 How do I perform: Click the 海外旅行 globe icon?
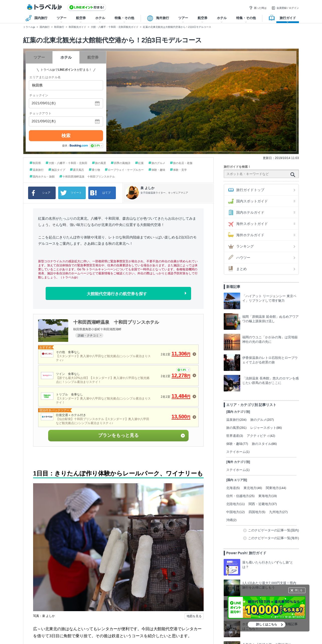[x=150, y=18]
